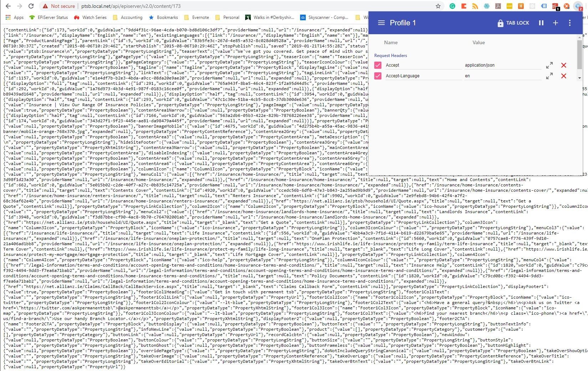Toggle the TAB LOCK button
The image size is (588, 371).
513,23
